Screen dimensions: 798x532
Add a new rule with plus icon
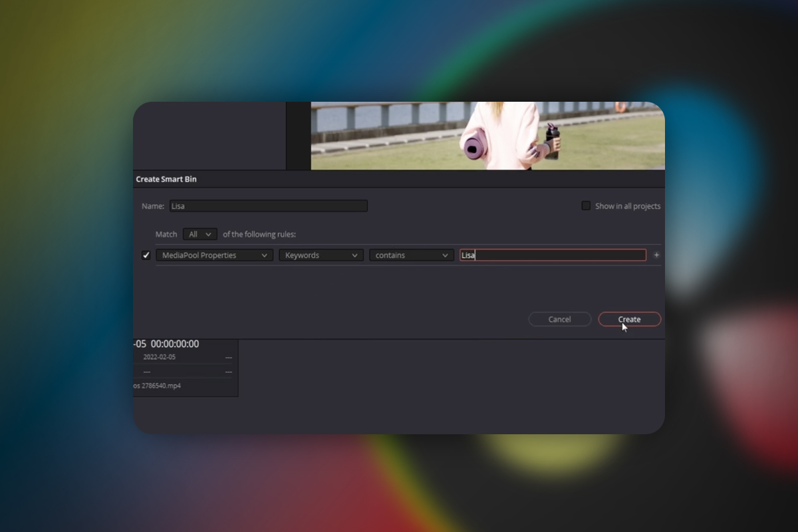[x=656, y=255]
